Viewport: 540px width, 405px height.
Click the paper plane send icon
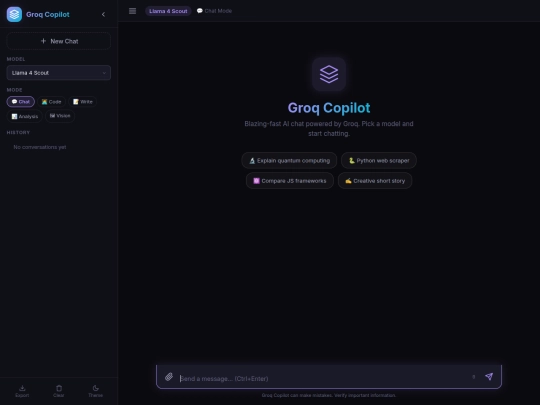[489, 376]
